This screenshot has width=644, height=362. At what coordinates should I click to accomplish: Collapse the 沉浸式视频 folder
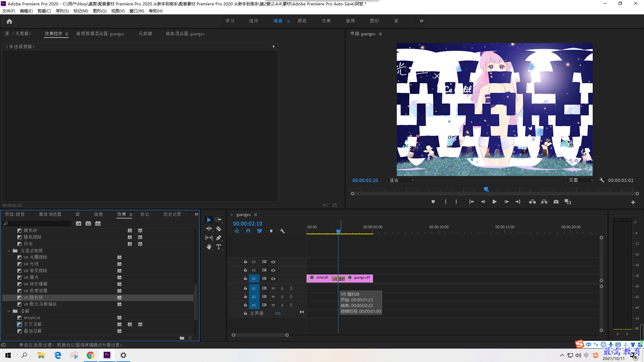click(9, 251)
